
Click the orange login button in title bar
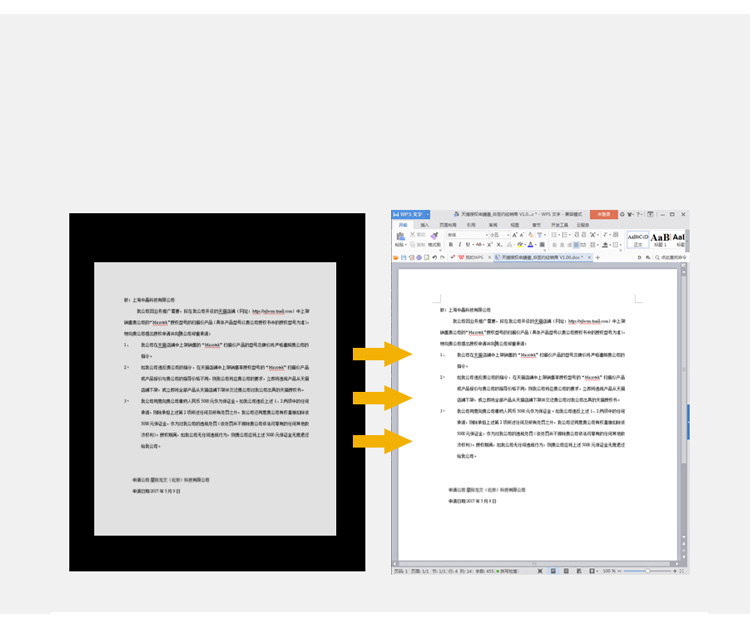click(x=604, y=214)
